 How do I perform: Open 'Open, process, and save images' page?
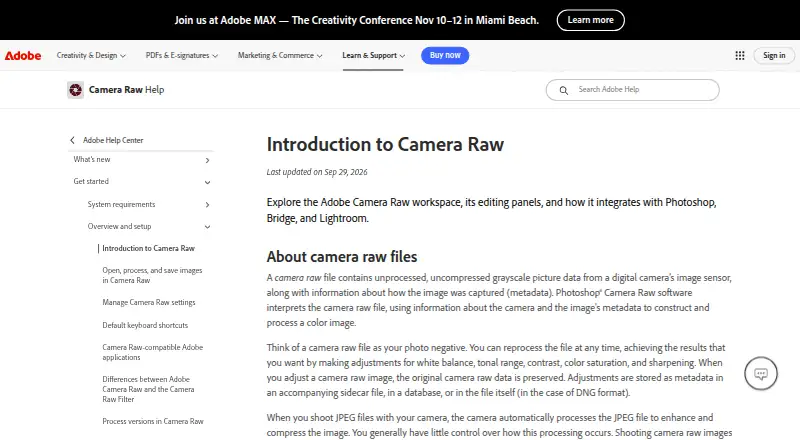click(x=152, y=275)
